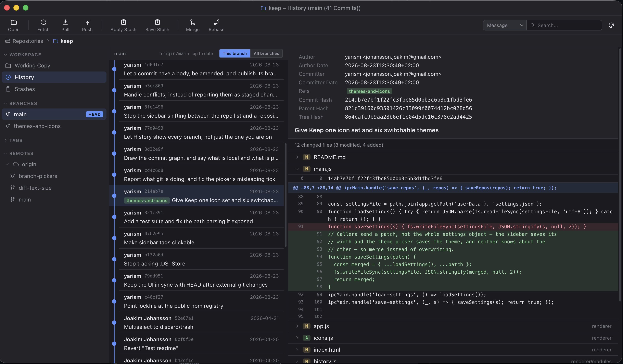Click the branch icon beside branch-pickers

[12, 176]
